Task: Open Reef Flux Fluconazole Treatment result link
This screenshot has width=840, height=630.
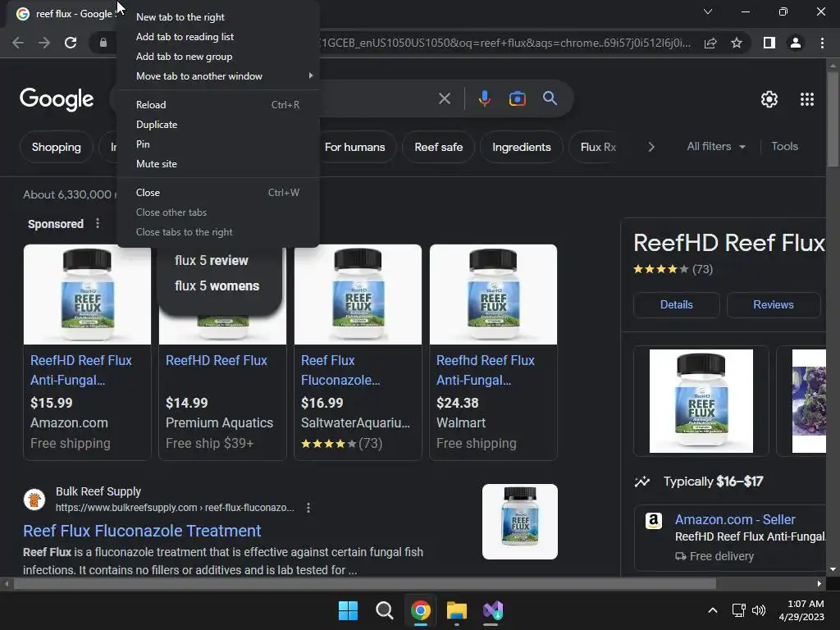Action: tap(142, 531)
